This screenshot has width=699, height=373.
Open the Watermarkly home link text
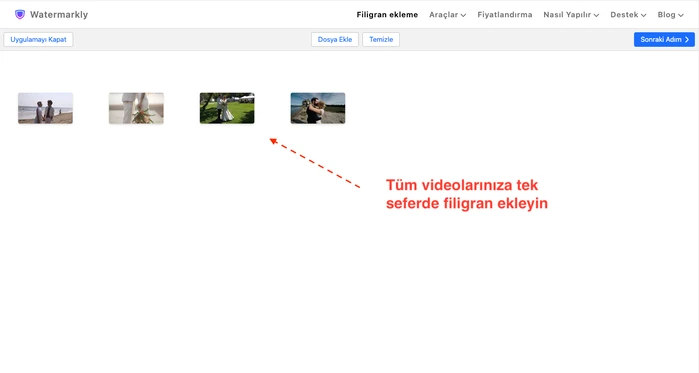click(x=59, y=15)
